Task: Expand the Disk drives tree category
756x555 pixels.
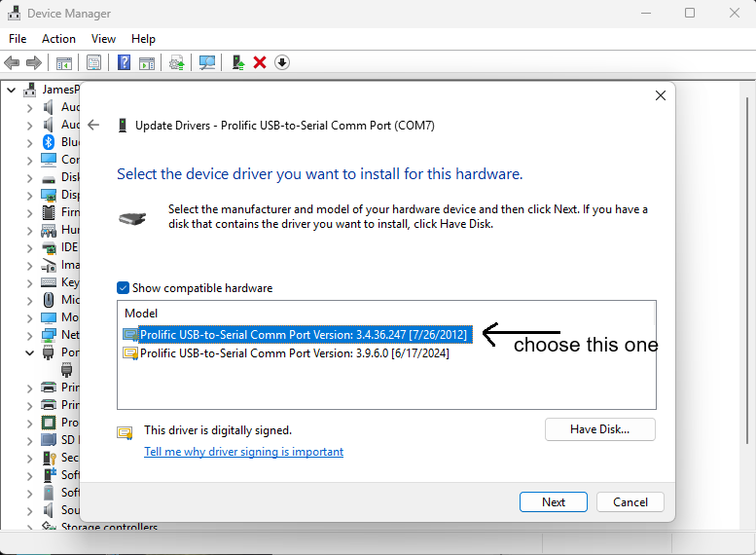Action: coord(30,178)
